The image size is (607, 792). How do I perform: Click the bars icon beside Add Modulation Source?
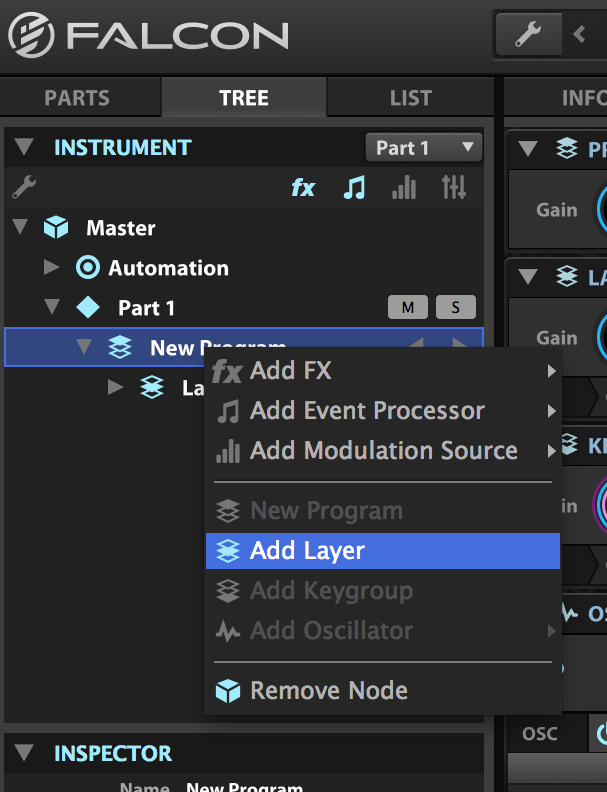coord(228,451)
